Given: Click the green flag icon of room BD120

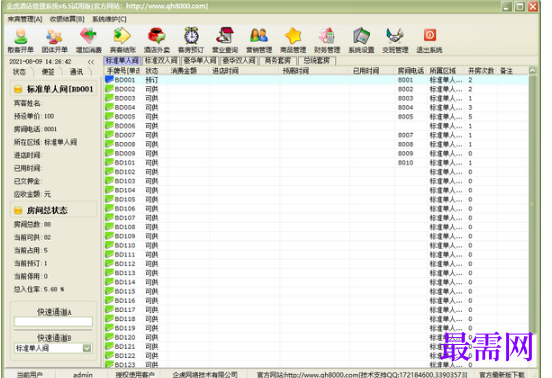Looking at the screenshot, I should pyautogui.click(x=109, y=337).
